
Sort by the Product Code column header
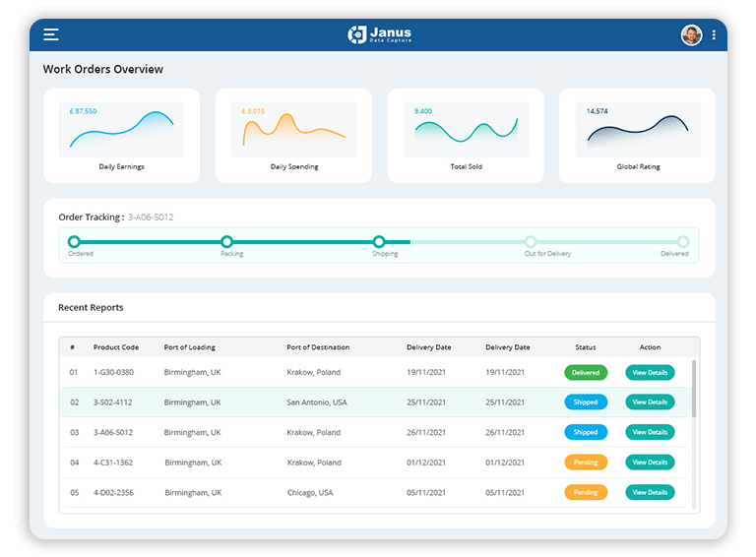(x=115, y=347)
